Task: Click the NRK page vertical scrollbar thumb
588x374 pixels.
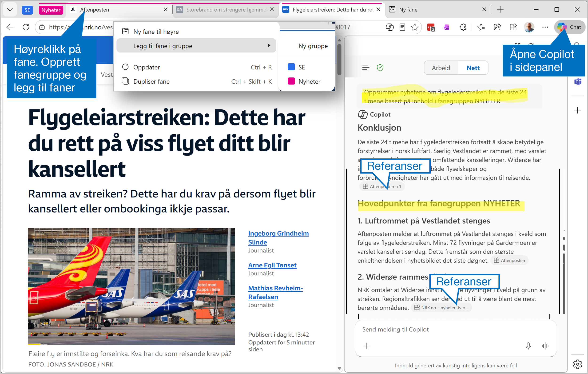Action: 339,60
